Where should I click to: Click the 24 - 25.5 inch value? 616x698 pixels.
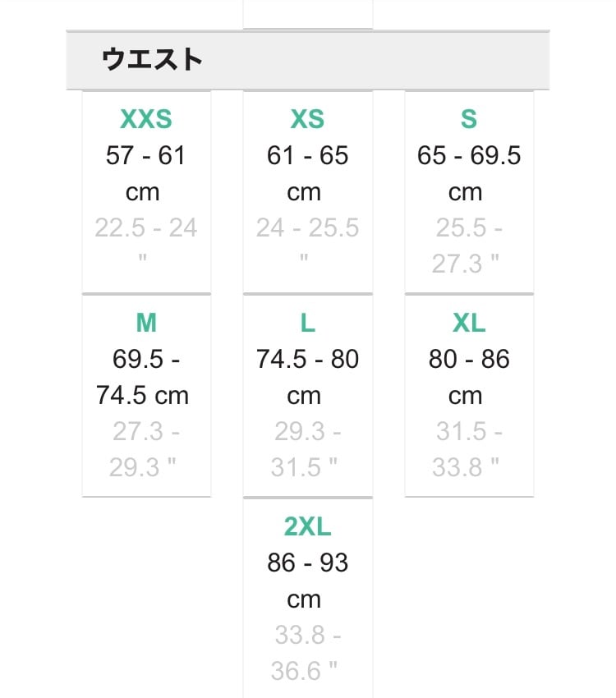[x=307, y=227]
